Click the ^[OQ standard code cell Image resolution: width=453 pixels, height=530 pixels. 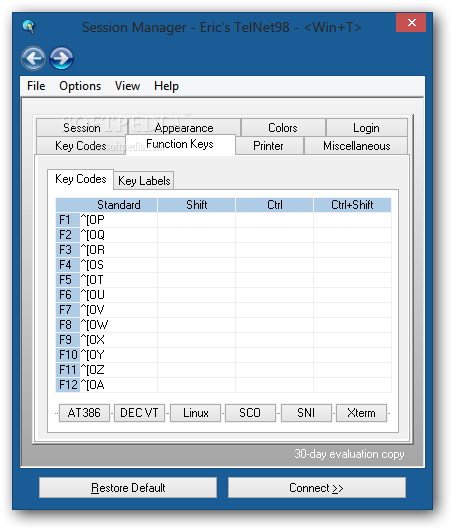[x=119, y=235]
